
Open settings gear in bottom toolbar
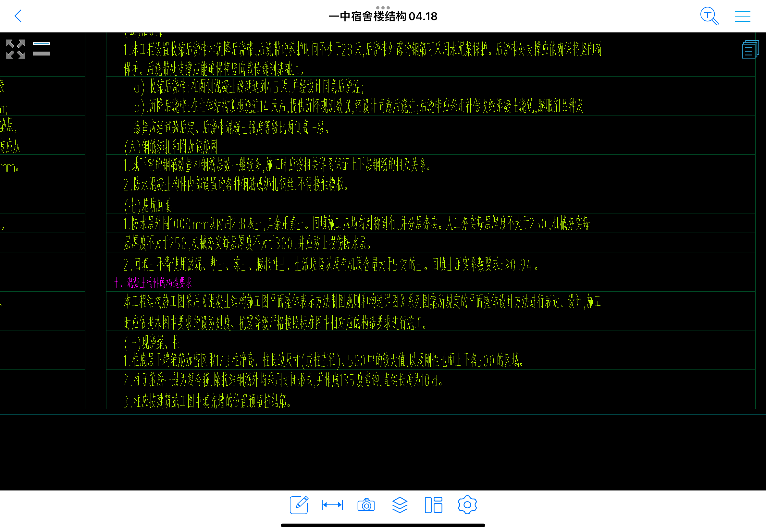click(x=467, y=505)
